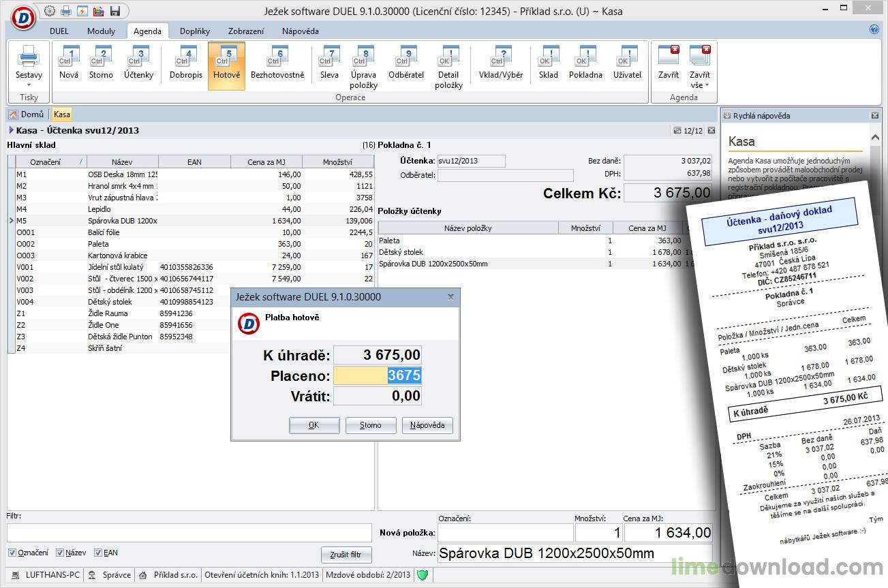Image resolution: width=888 pixels, height=588 pixels.
Task: Click the green shield status bar icon
Action: (x=423, y=574)
